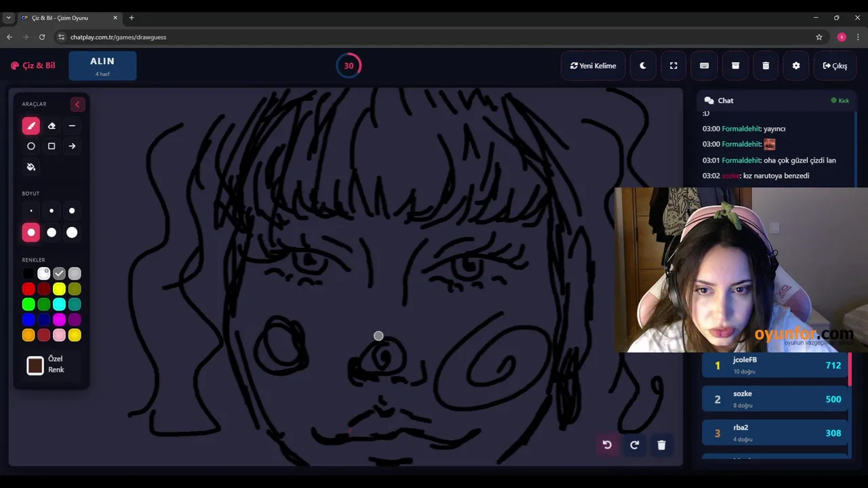
Task: Pick the bright red color swatch
Action: click(28, 289)
